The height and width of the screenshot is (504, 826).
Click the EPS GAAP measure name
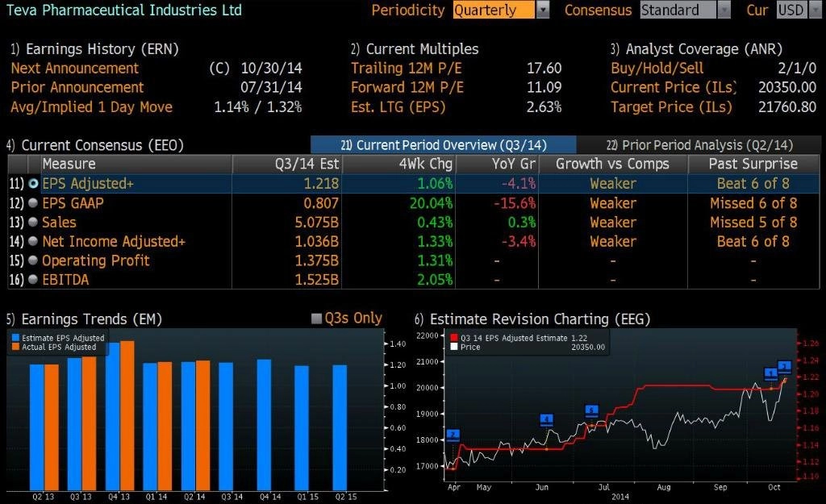coord(73,202)
